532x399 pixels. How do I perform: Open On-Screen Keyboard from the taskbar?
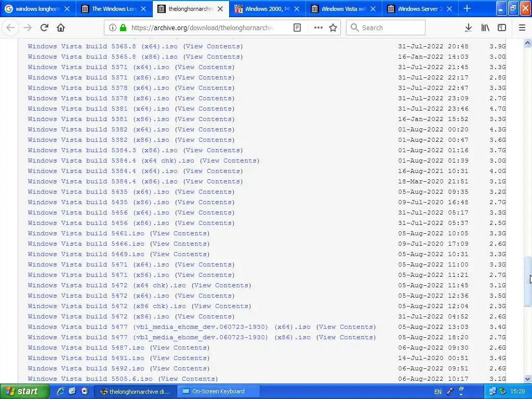tap(219, 392)
